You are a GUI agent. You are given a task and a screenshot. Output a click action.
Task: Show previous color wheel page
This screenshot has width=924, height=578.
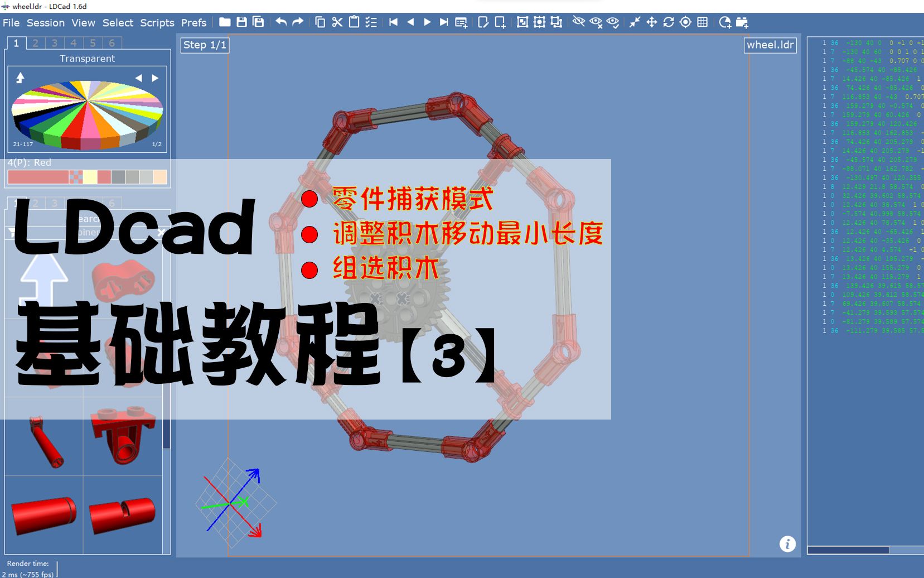click(x=138, y=78)
